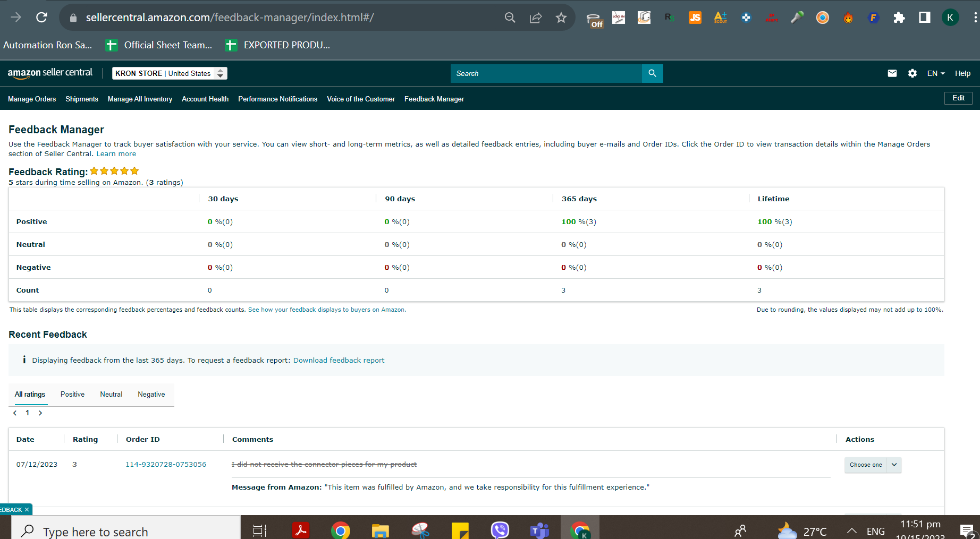Image resolution: width=980 pixels, height=539 pixels.
Task: Go to Account Health
Action: [x=205, y=99]
